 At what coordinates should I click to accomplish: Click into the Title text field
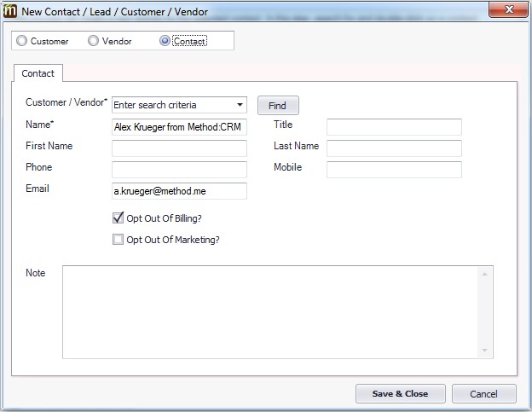click(394, 127)
